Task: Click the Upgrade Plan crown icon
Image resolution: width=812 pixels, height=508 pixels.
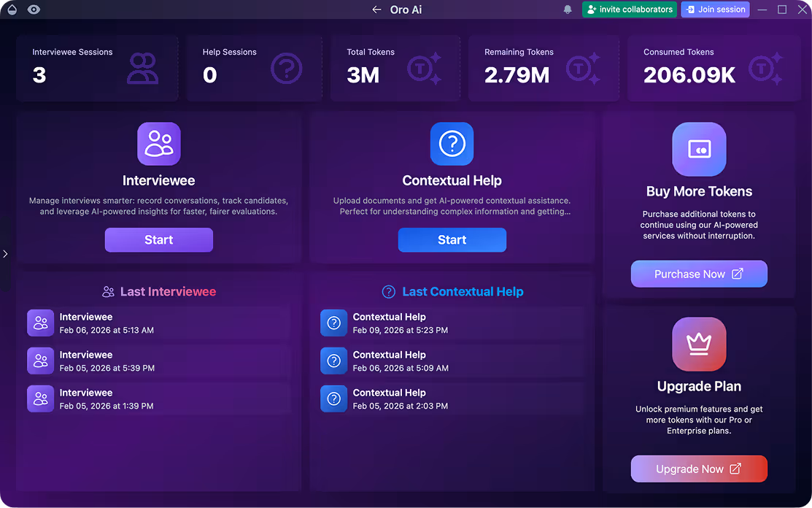Action: click(x=699, y=344)
